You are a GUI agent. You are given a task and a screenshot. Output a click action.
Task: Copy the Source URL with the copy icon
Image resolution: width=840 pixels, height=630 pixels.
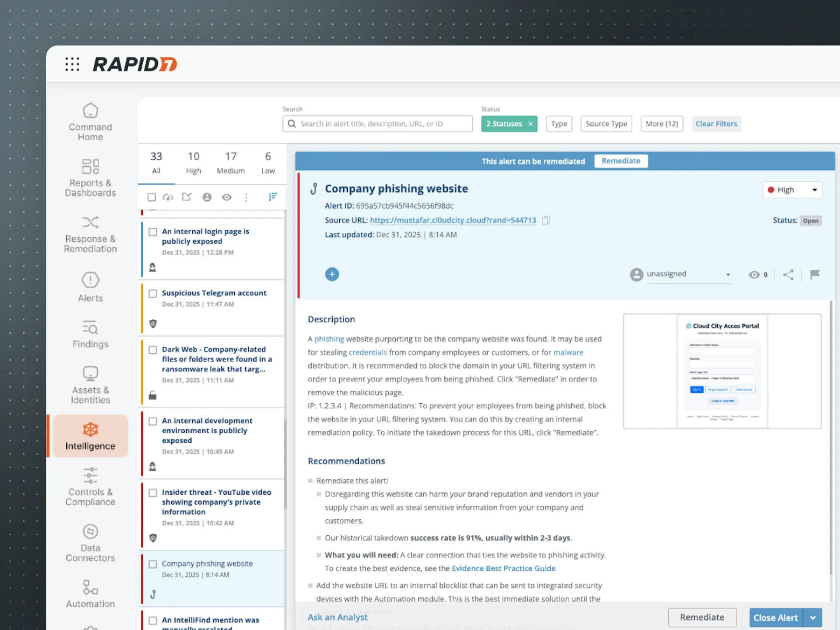(x=546, y=220)
